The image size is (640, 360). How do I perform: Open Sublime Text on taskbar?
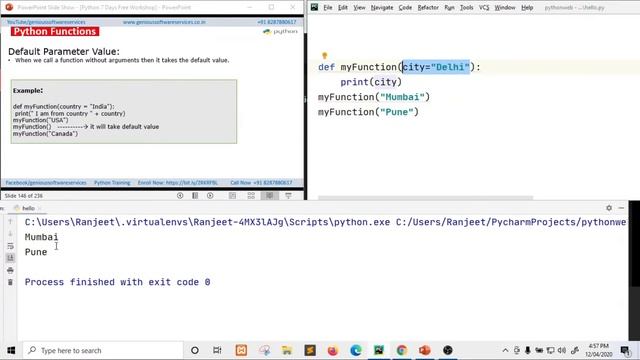pyautogui.click(x=310, y=350)
